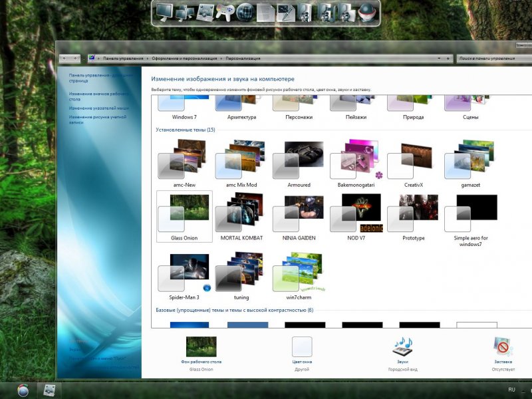Expand the address bar history dropdown
Viewport: 532px width, 399px height.
(x=439, y=59)
